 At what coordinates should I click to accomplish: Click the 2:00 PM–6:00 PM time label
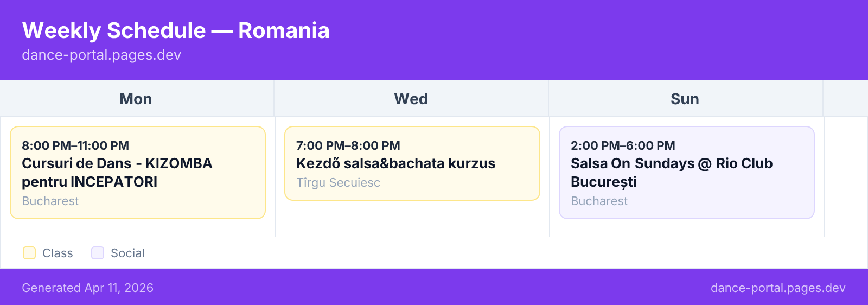tap(623, 145)
